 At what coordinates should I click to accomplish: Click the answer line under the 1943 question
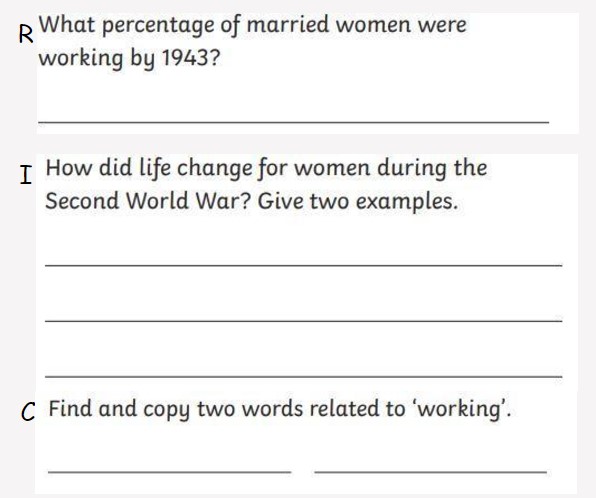(x=293, y=122)
